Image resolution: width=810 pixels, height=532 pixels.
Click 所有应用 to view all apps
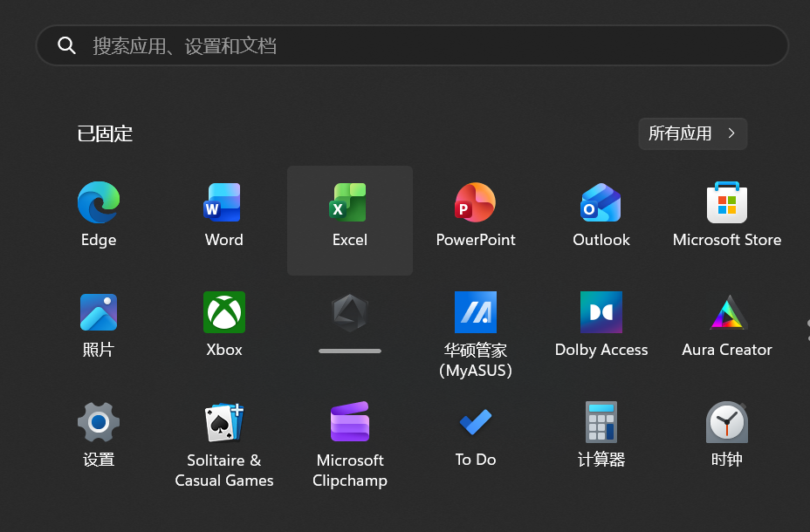(692, 133)
